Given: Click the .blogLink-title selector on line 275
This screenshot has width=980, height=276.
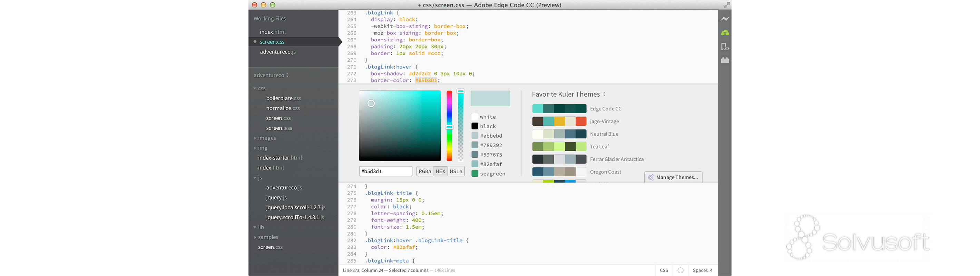Looking at the screenshot, I should click(x=389, y=193).
